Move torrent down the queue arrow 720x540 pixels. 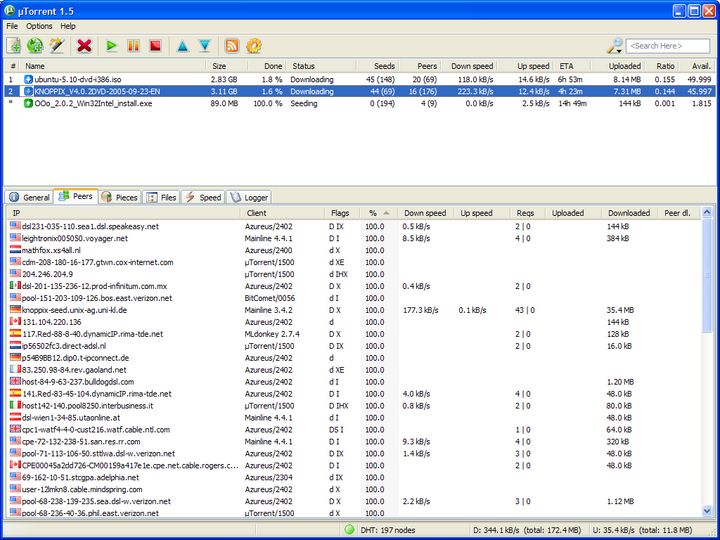click(205, 45)
